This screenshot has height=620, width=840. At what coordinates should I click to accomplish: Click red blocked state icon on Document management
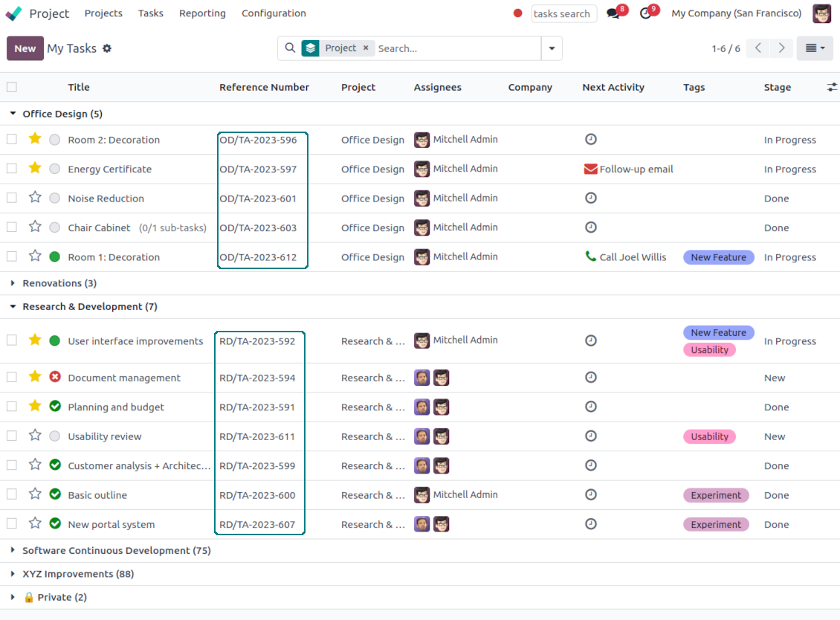coord(55,378)
